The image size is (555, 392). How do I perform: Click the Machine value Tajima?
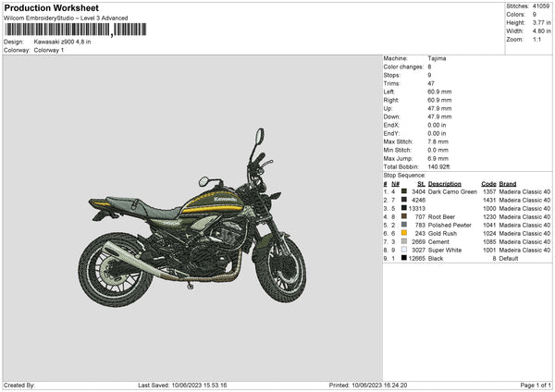pos(437,58)
